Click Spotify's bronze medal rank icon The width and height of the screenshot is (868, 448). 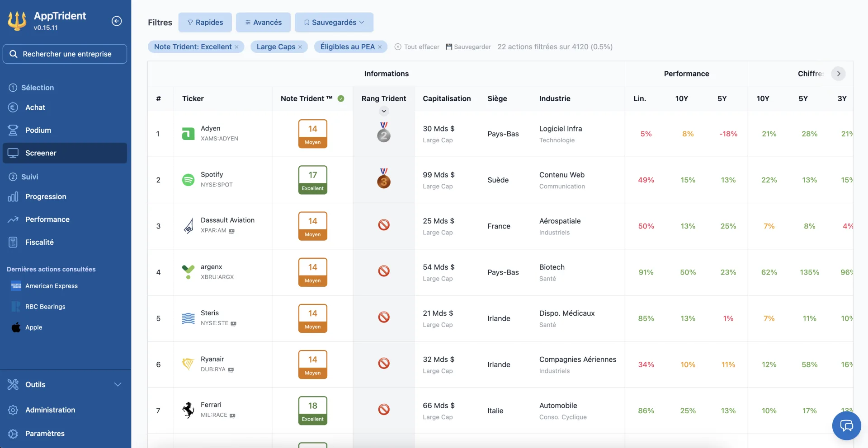click(384, 178)
